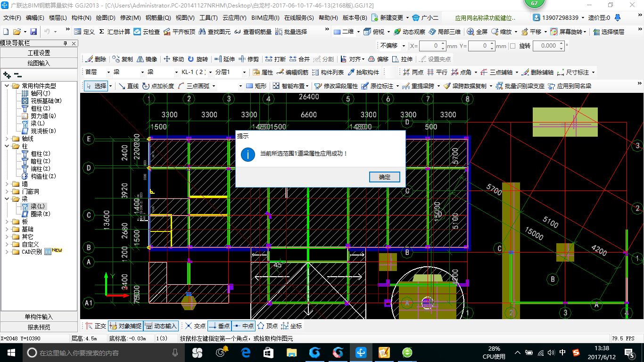The image size is (644, 362).
Task: Click the 合并 tool
Action: (x=300, y=59)
